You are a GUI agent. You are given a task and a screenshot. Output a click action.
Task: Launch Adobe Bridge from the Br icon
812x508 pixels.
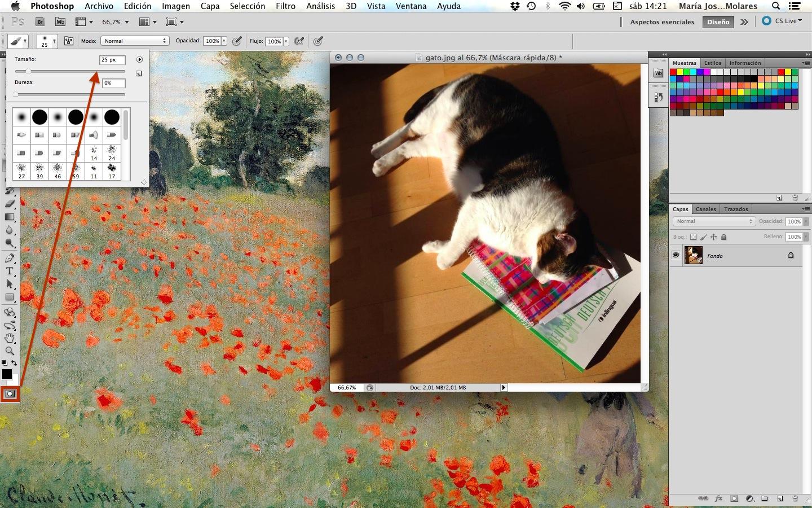pos(40,22)
